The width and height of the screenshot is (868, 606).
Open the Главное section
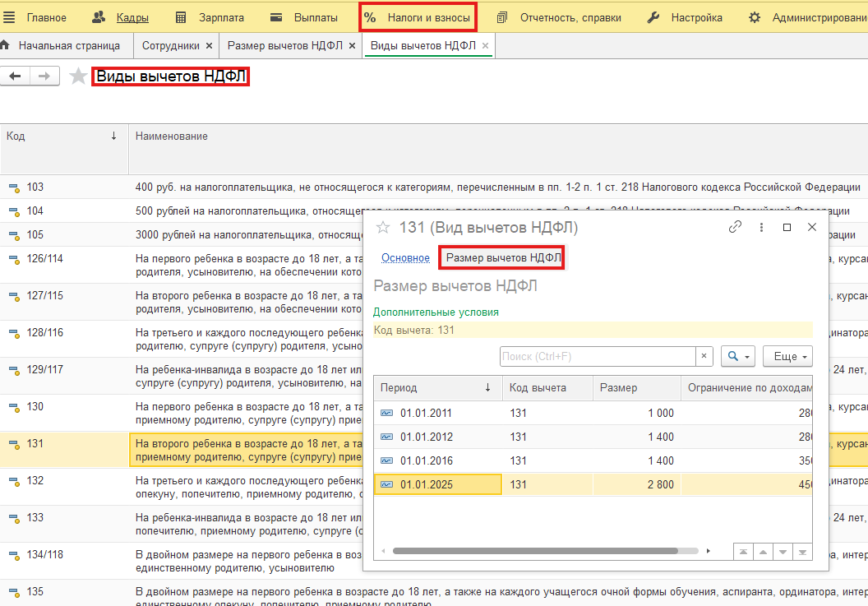47,18
